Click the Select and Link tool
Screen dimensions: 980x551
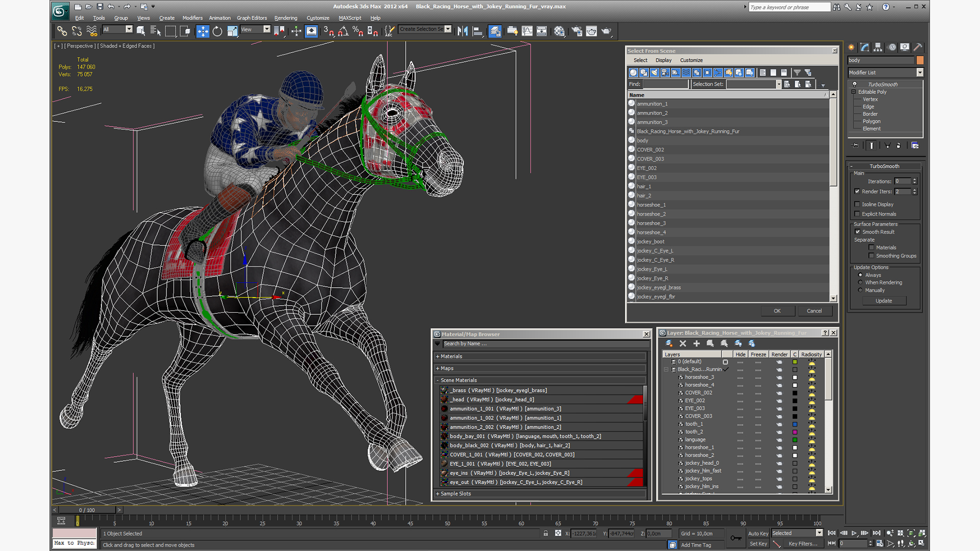tap(62, 31)
